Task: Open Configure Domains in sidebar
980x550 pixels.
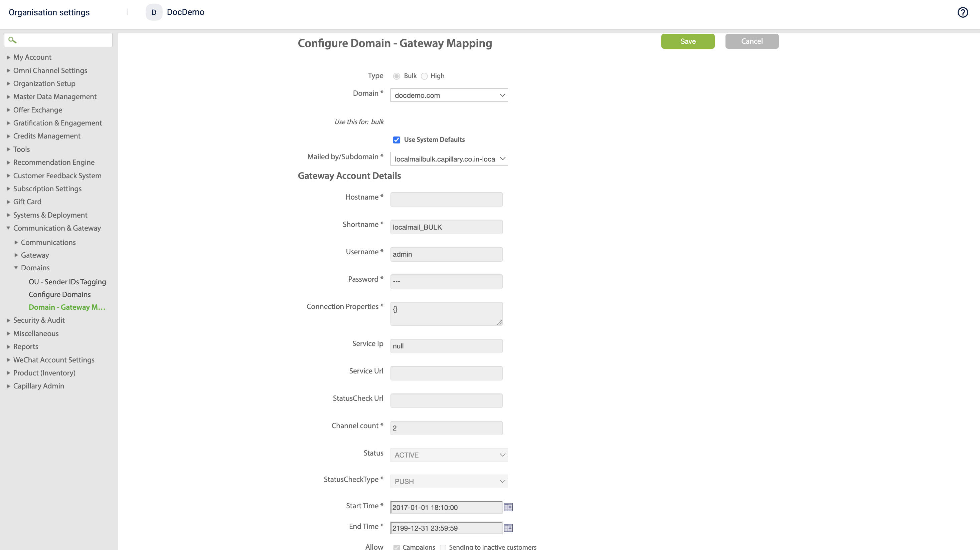Action: pyautogui.click(x=60, y=295)
